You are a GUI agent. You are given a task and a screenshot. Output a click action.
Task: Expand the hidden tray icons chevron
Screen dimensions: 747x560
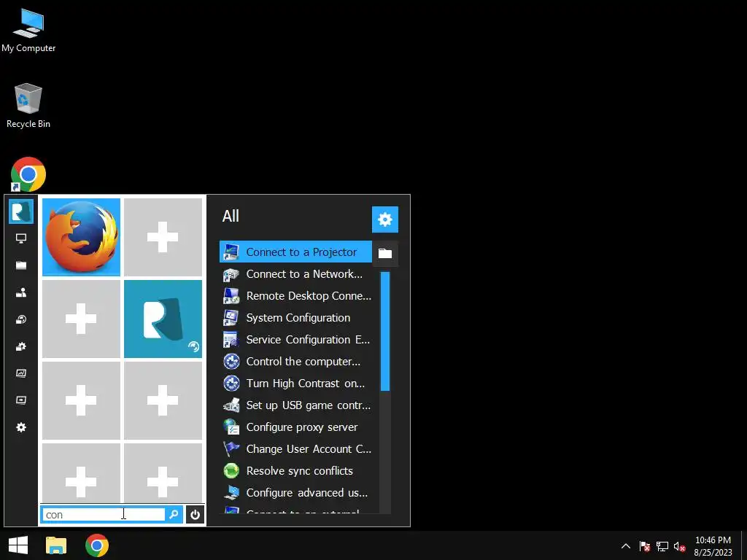(626, 546)
